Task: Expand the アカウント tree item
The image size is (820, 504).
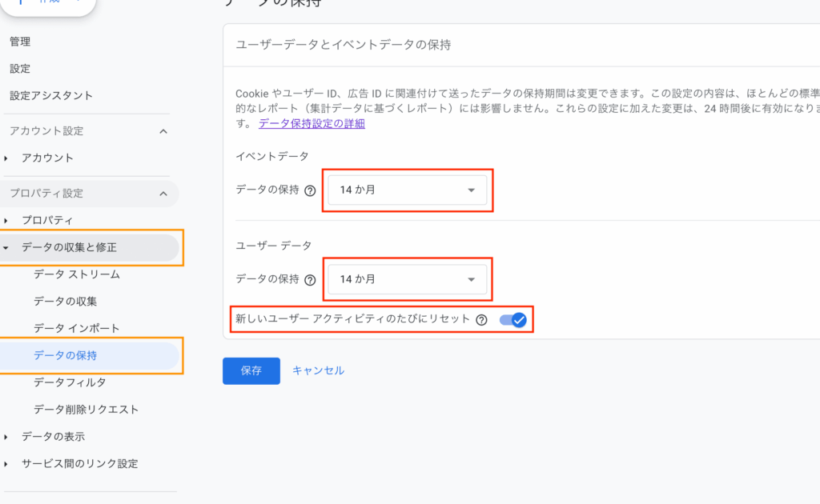Action: (6, 158)
